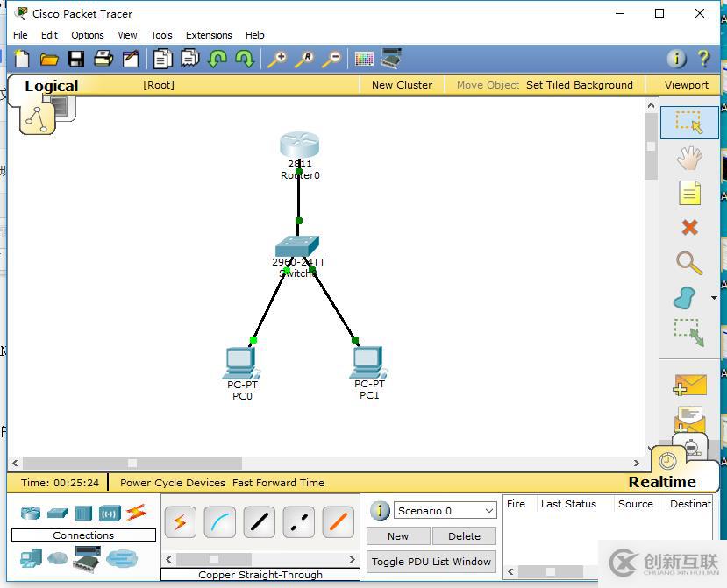Choose the Console cable connection

click(219, 522)
